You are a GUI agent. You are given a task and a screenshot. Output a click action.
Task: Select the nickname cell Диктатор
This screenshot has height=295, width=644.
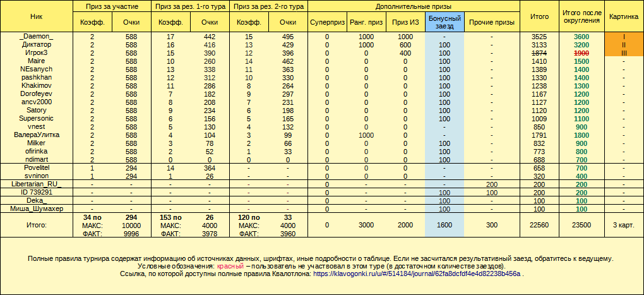[36, 44]
